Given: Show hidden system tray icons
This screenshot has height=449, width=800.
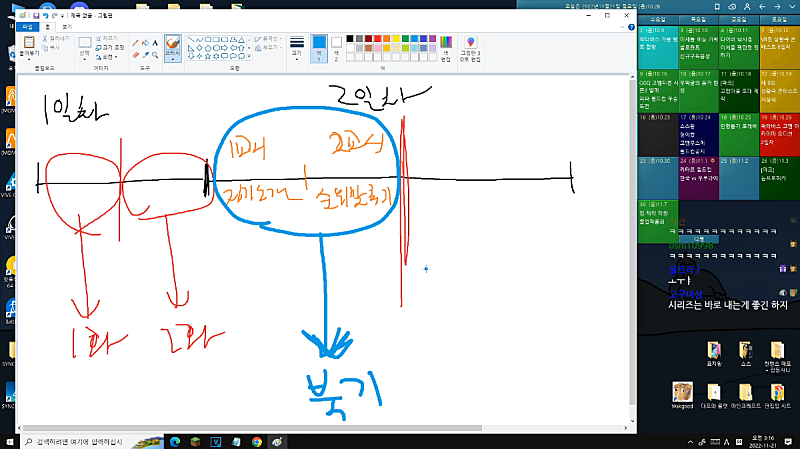Looking at the screenshot, I should point(690,442).
